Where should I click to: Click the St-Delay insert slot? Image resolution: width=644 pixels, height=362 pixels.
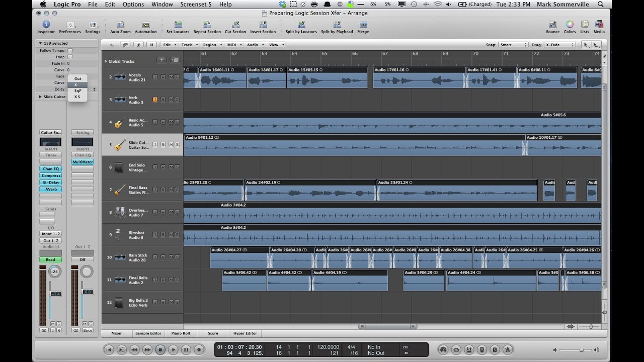[50, 183]
